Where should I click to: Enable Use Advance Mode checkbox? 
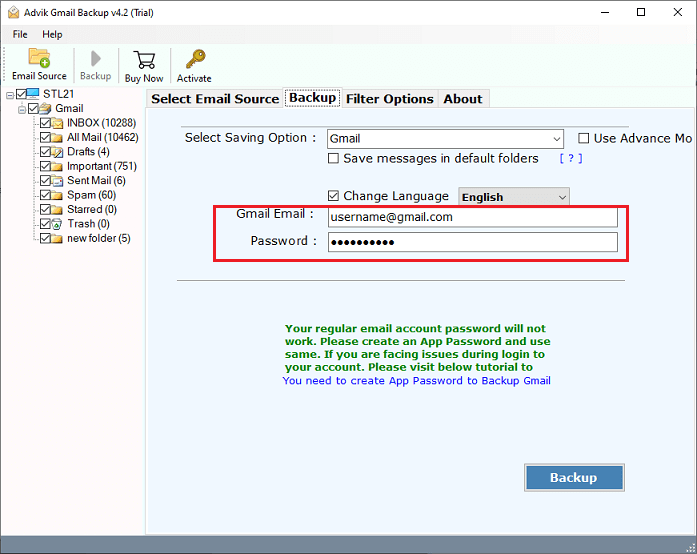click(x=584, y=138)
